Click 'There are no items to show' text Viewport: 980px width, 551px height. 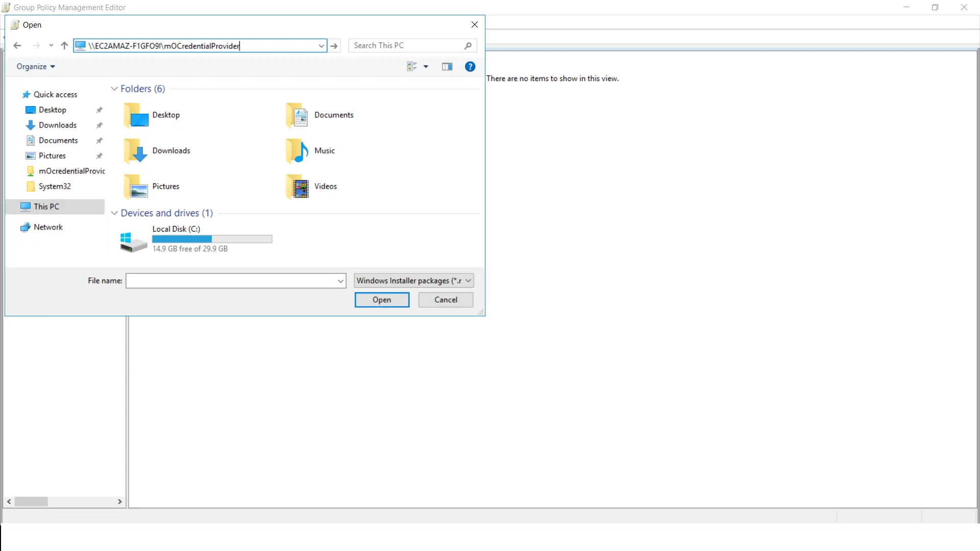552,79
